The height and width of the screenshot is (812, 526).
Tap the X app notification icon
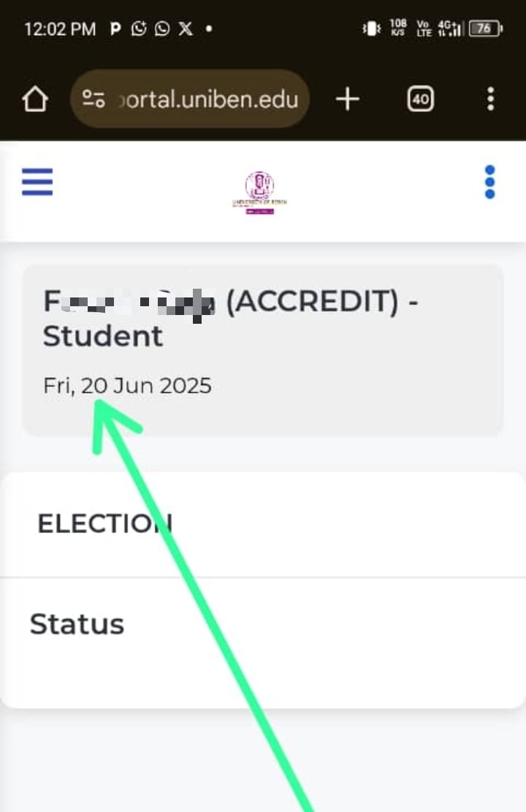tap(186, 29)
